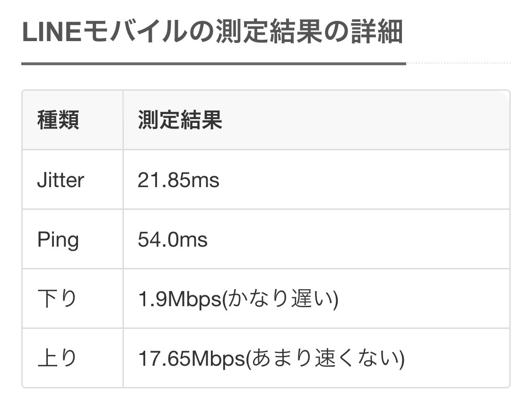This screenshot has height=413, width=532.
Task: Click the word LINE in the heading
Action: point(52,33)
